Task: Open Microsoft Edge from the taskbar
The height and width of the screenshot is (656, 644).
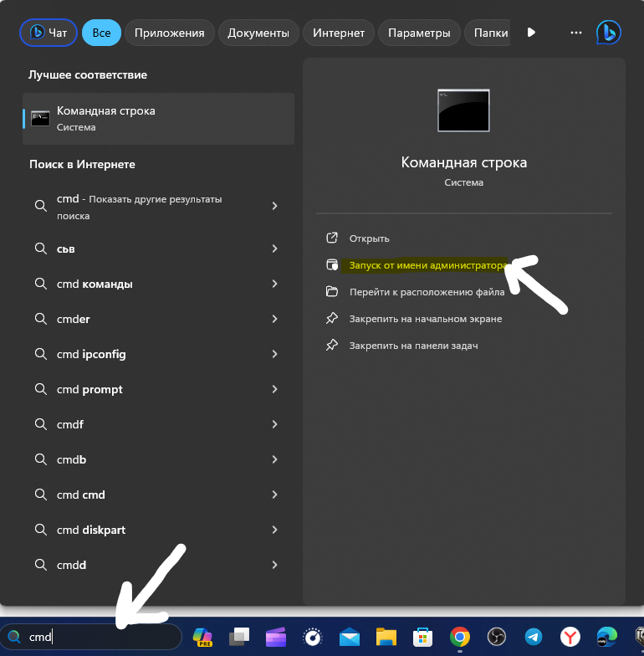Action: click(x=607, y=638)
